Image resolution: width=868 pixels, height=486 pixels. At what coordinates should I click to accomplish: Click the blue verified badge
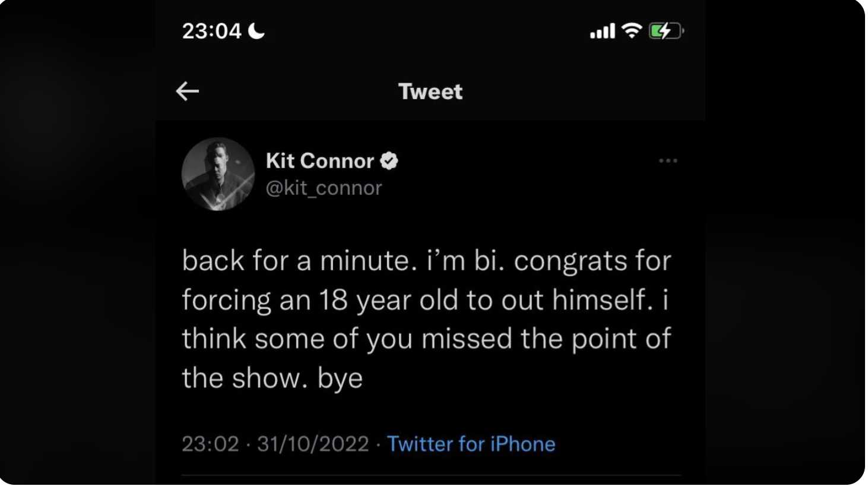389,161
